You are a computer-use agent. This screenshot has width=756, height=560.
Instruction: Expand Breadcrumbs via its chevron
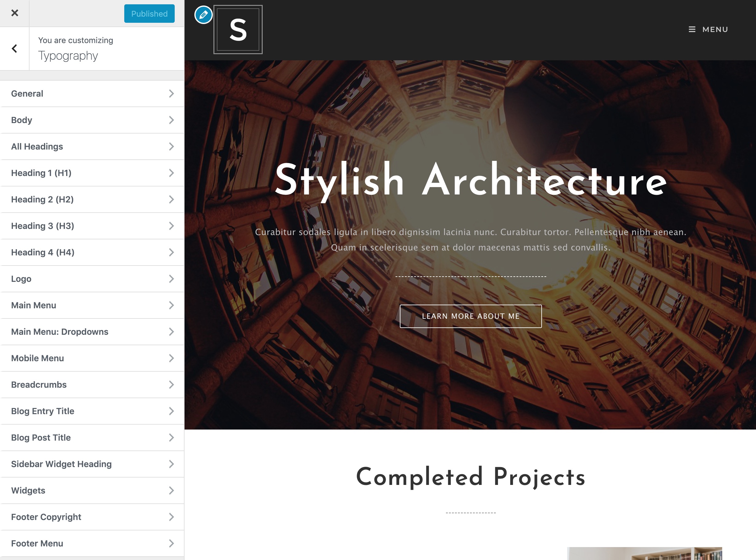point(171,384)
